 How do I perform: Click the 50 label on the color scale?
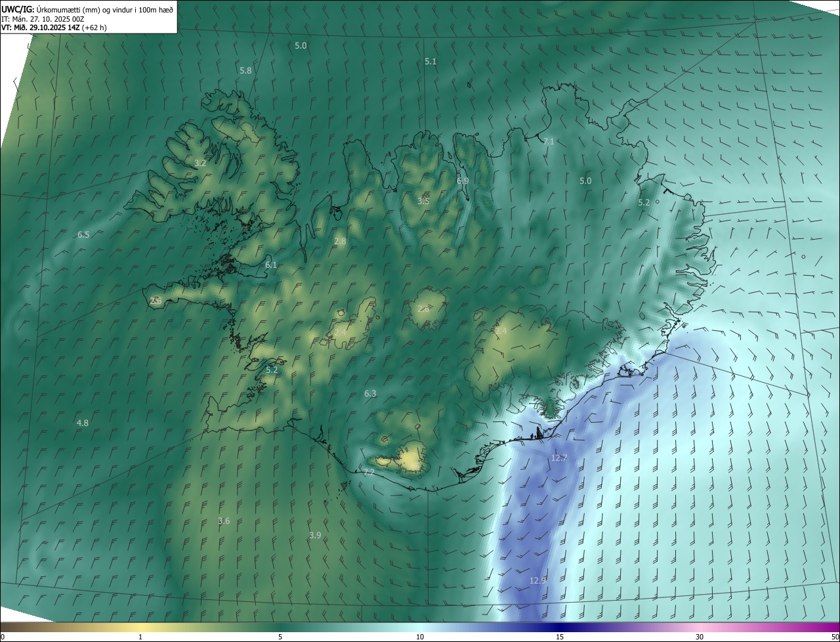(x=835, y=637)
